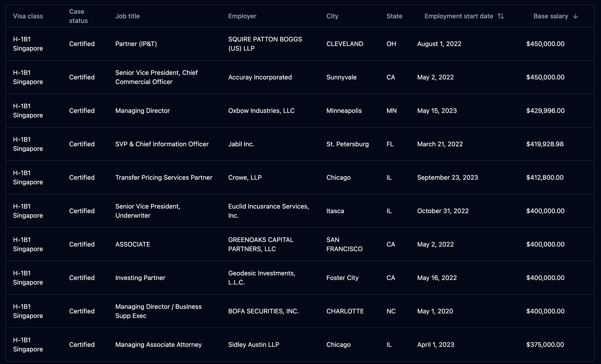Click the NC state cell
This screenshot has width=601, height=364.
391,311
